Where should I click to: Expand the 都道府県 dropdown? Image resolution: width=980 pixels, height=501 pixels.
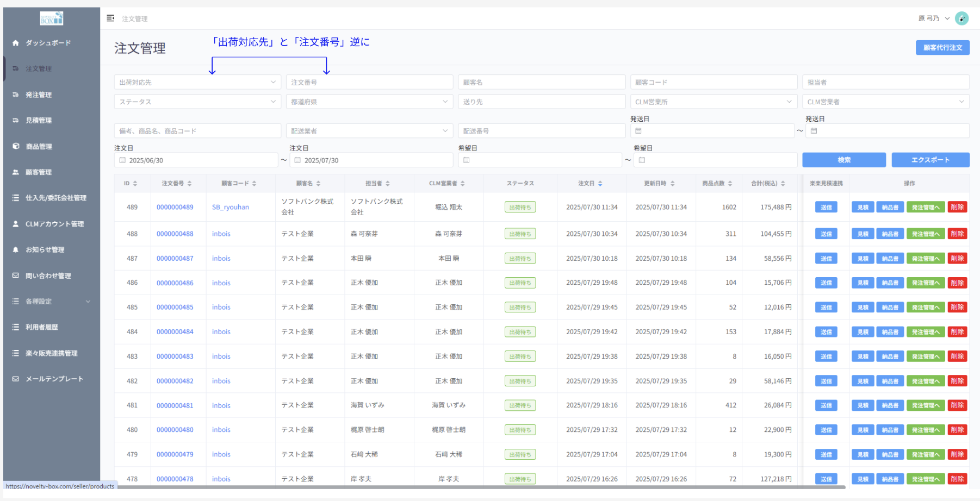[x=369, y=102]
